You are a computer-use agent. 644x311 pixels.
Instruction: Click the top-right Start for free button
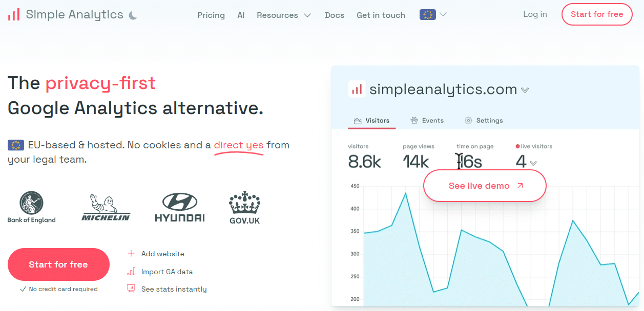[x=597, y=14]
